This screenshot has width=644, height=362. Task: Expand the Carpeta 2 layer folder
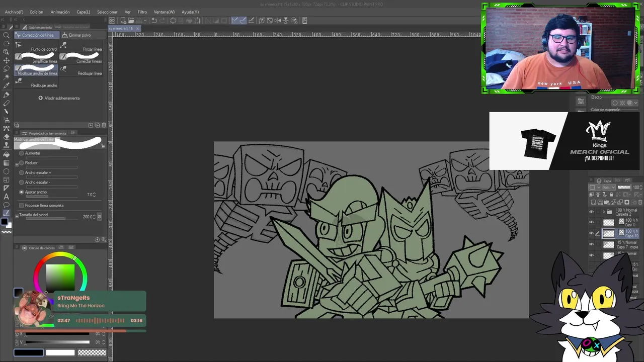tap(604, 212)
